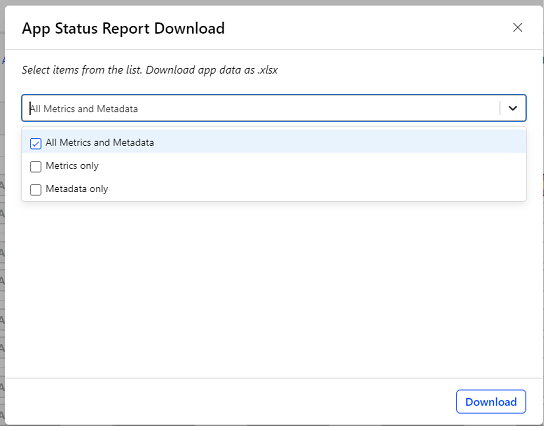
Task: Click the instruction text about .xlsx download
Action: coord(151,71)
